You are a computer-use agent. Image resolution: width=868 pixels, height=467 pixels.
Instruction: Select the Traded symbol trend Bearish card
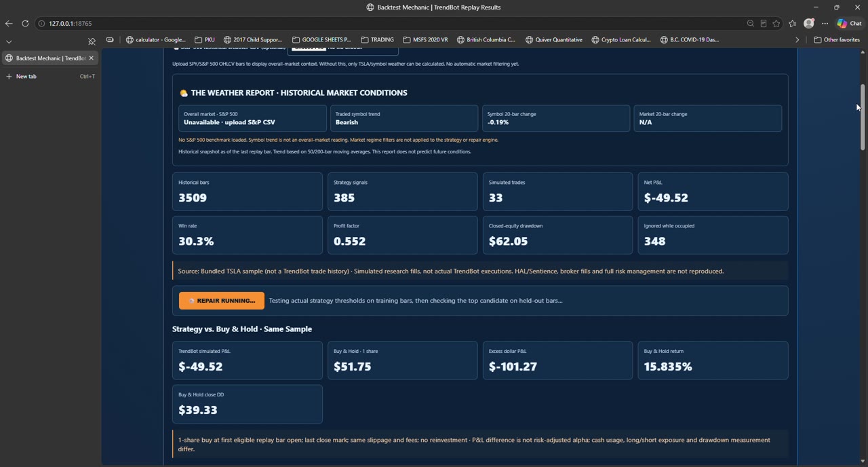(404, 118)
